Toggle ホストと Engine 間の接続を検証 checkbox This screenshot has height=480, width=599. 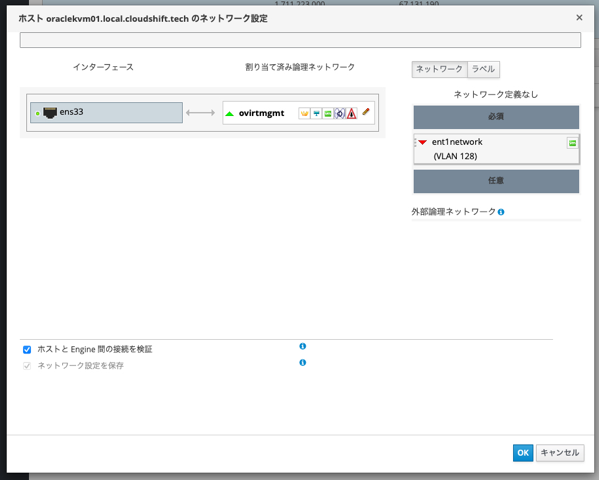27,350
